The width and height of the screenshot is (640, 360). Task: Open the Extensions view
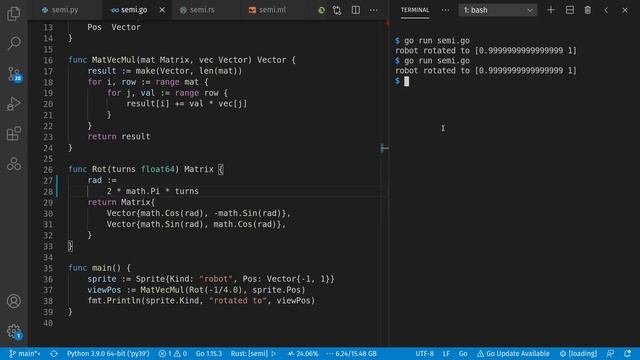click(13, 134)
